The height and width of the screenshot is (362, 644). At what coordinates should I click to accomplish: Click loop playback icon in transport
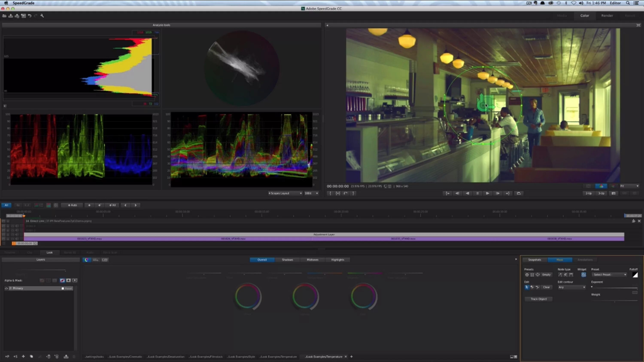519,193
